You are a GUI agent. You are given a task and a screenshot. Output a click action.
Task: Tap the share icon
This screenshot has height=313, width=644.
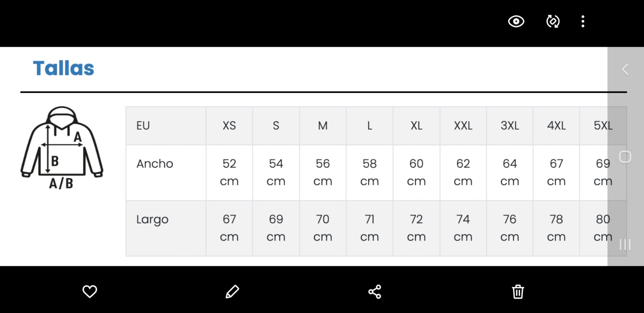click(375, 292)
